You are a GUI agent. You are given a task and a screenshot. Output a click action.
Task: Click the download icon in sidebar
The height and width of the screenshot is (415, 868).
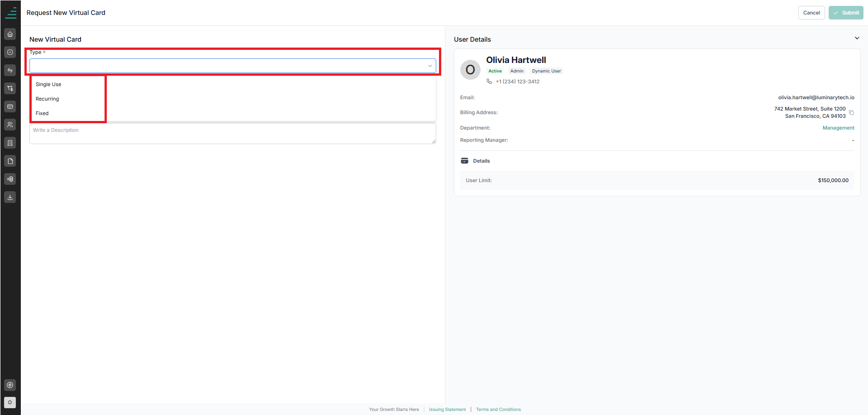10,197
